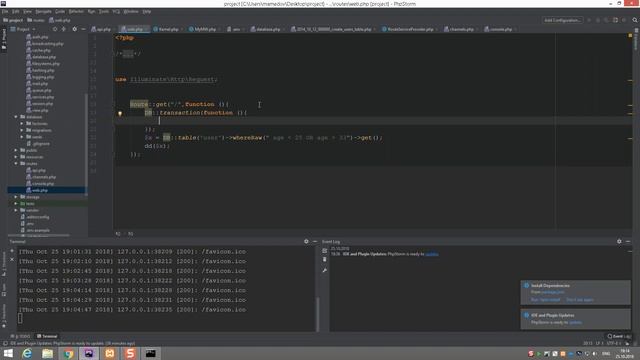This screenshot has width=640, height=360.
Task: Open the Run menu
Action: click(91, 11)
